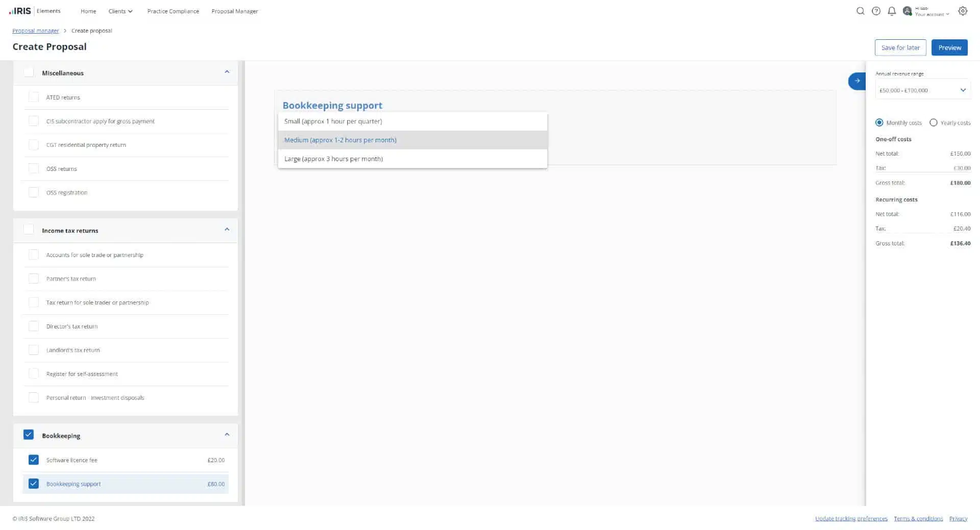980x530 pixels.
Task: Click the Preview button
Action: [x=949, y=47]
